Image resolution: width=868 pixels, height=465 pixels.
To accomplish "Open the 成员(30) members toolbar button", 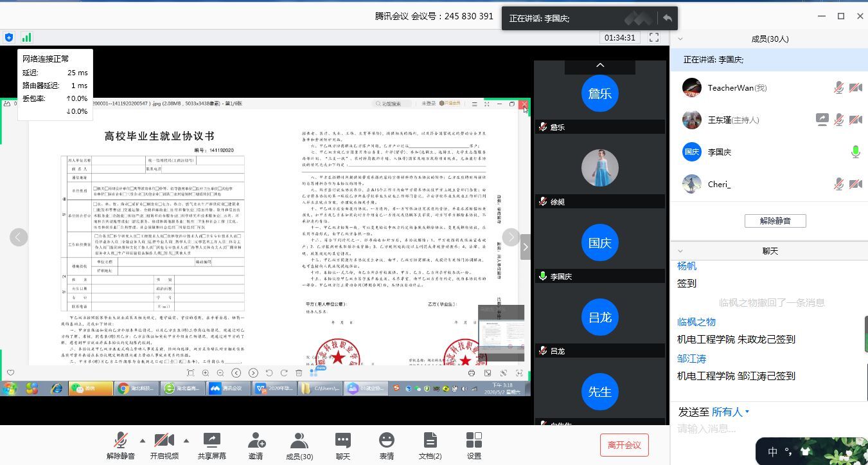I will coord(299,445).
